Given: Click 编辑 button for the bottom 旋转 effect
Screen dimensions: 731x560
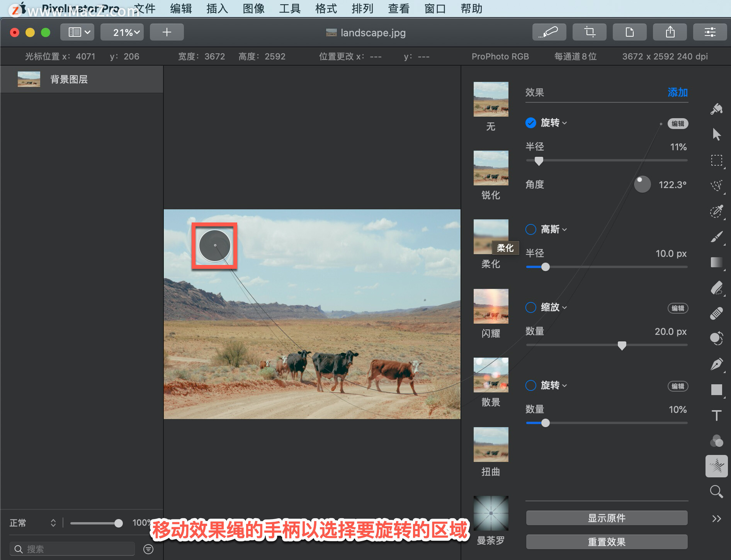Looking at the screenshot, I should (x=678, y=386).
